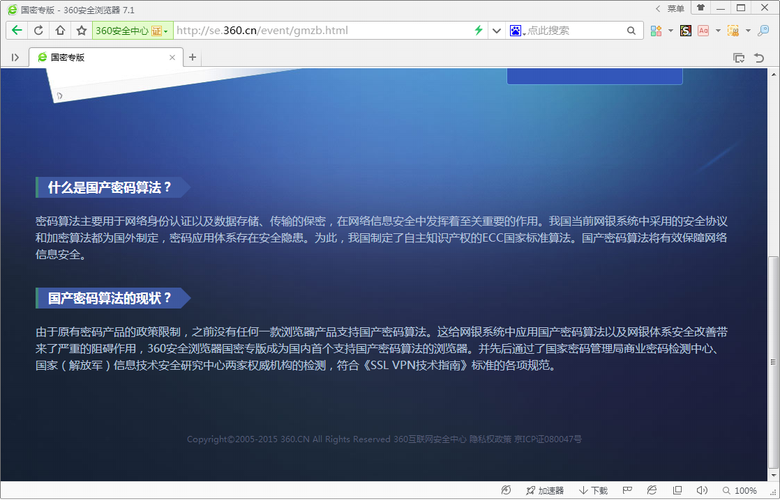Viewport: 780px width, 500px height.
Task: Open a new tab with plus button
Action: (x=193, y=58)
